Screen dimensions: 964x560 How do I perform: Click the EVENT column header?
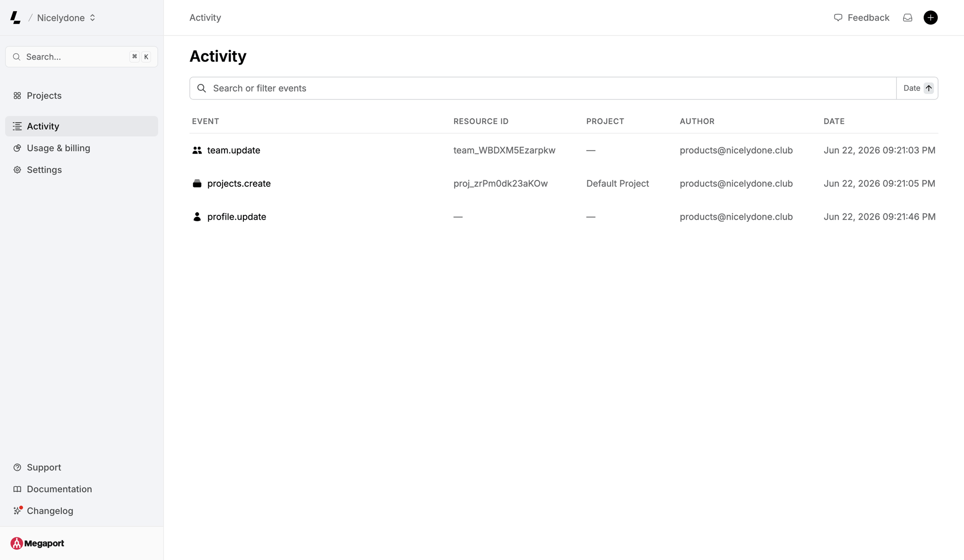coord(205,121)
